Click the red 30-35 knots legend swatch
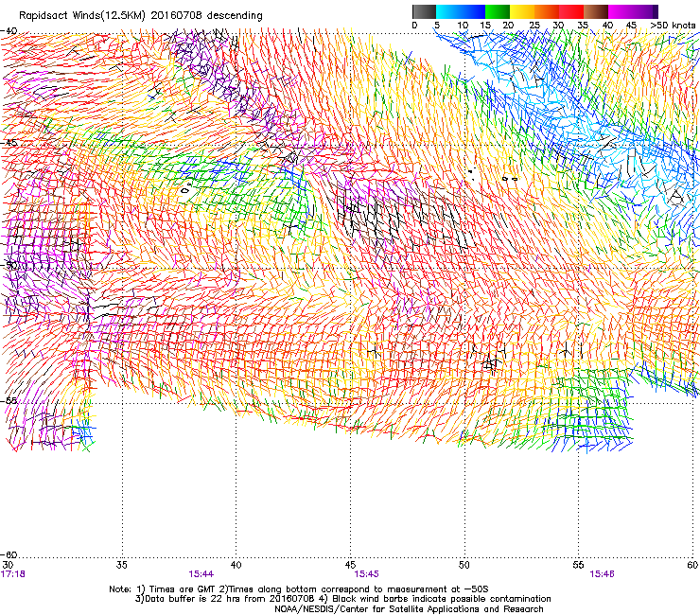700x615 pixels. pyautogui.click(x=571, y=11)
